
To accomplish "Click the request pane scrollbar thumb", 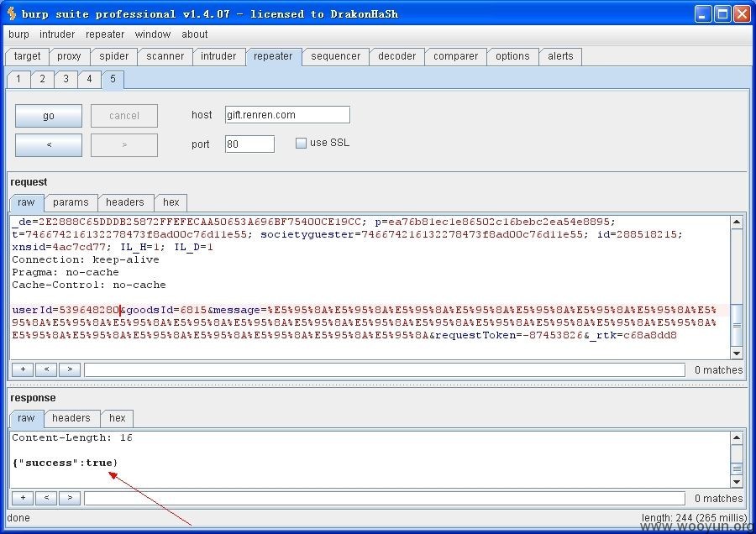I will click(737, 325).
